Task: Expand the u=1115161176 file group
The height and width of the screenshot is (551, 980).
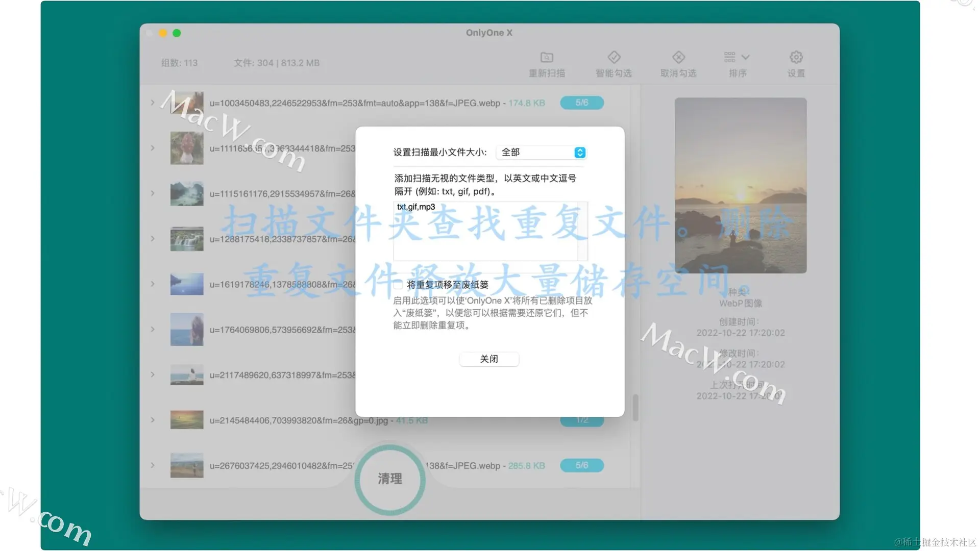Action: click(x=153, y=193)
